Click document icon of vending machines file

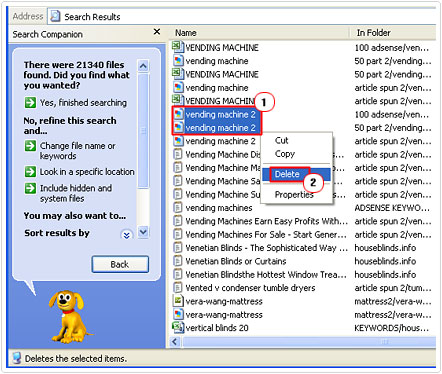click(178, 207)
